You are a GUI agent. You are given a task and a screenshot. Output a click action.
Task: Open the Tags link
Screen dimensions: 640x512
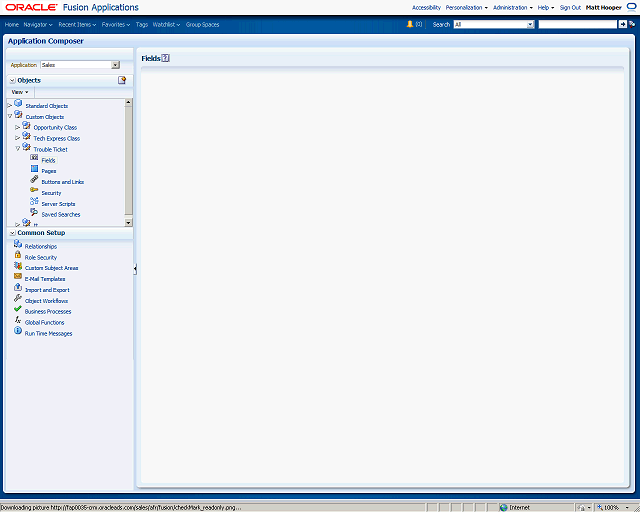pyautogui.click(x=142, y=24)
